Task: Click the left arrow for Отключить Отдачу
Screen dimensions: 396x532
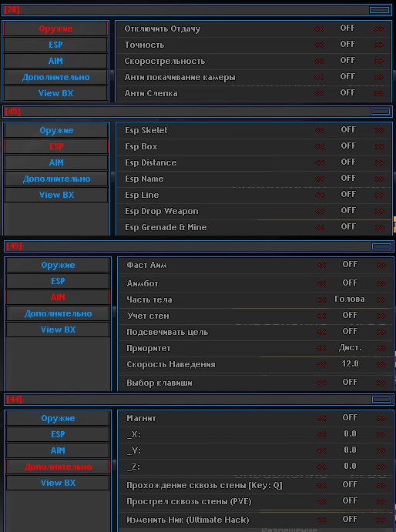Action: tap(319, 28)
